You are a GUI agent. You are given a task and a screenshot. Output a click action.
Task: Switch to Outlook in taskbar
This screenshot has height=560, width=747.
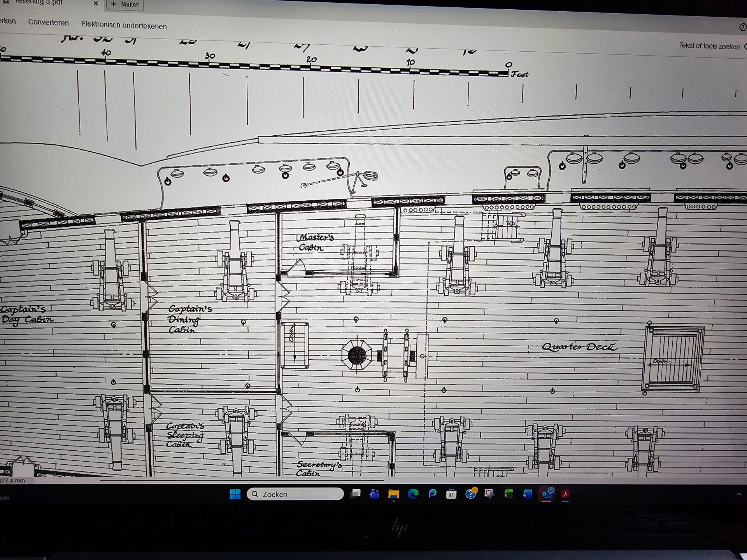tap(547, 493)
